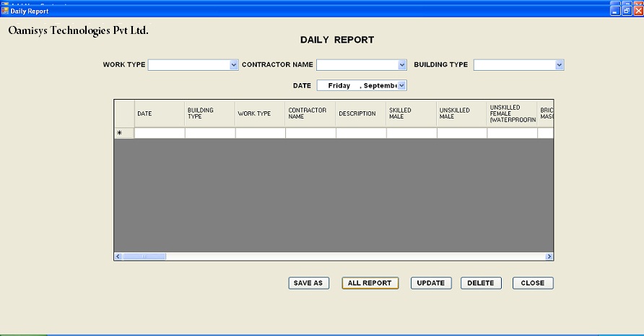Click the empty DATE cell in new row
644x336 pixels.
point(160,133)
